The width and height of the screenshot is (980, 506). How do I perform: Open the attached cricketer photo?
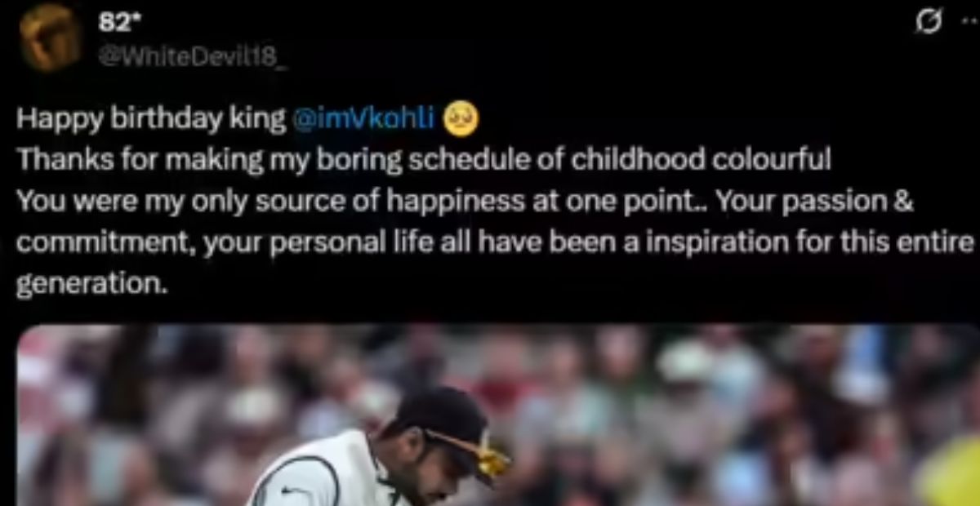498,415
